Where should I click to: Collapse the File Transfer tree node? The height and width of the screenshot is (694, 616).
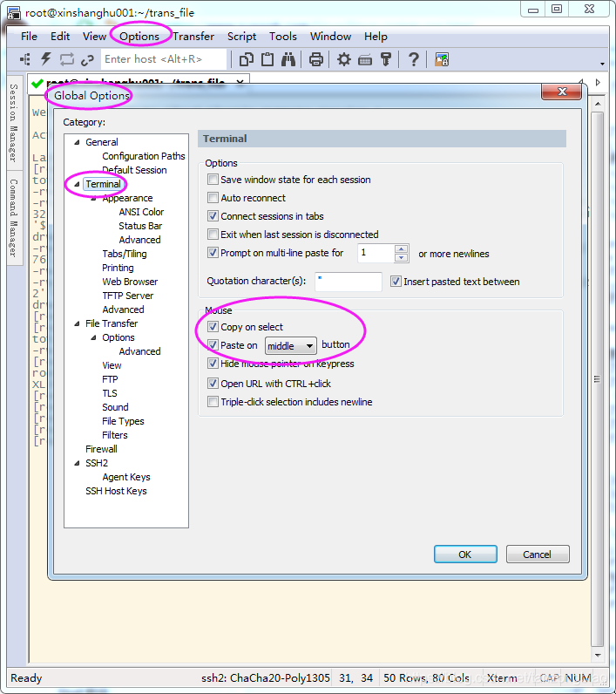tap(77, 323)
